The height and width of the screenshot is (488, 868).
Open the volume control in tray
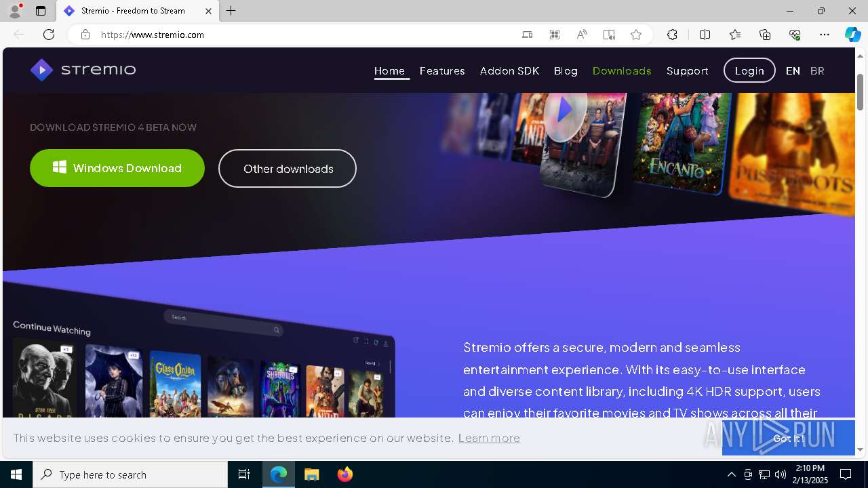[x=781, y=474]
